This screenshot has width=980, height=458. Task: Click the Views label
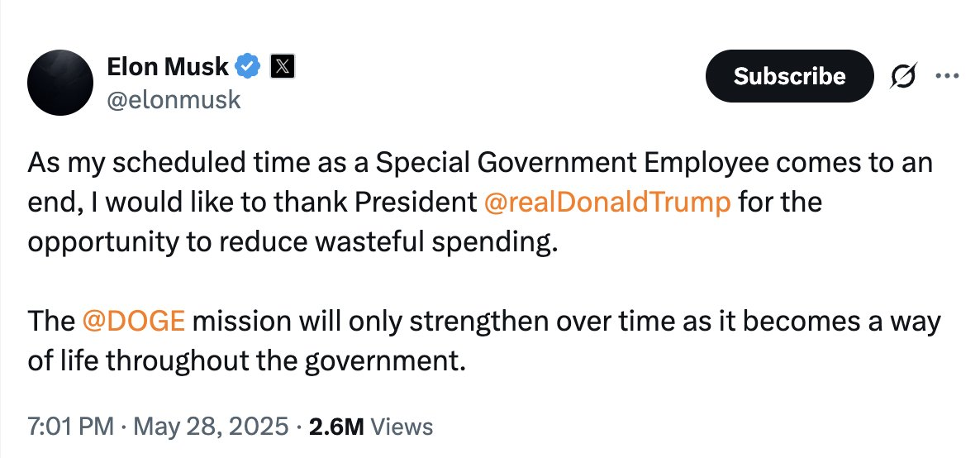tap(402, 427)
